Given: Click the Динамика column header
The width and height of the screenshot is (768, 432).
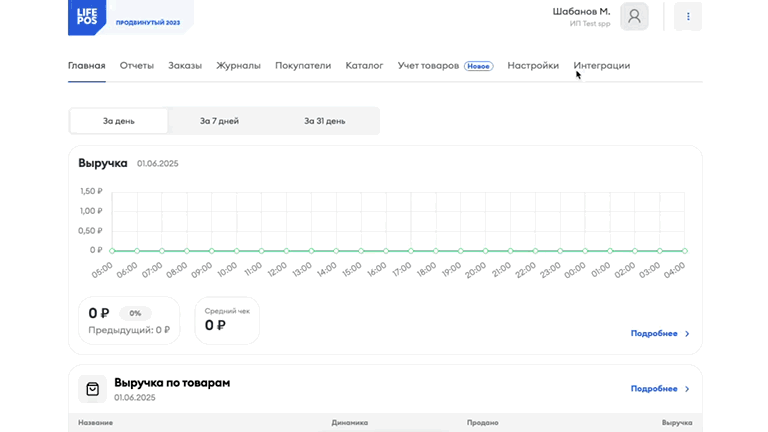Looking at the screenshot, I should click(350, 423).
